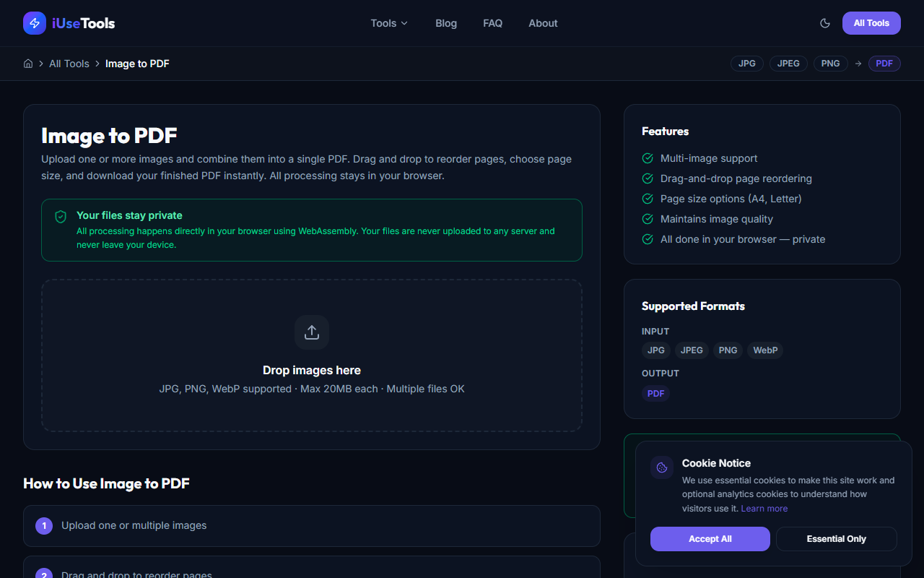Expand the chevron next to Tools
Viewport: 924px width, 578px height.
coord(405,23)
